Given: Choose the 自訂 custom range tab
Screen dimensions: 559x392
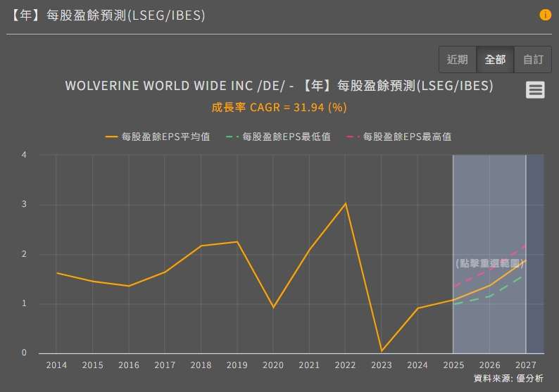Looking at the screenshot, I should tap(533, 60).
